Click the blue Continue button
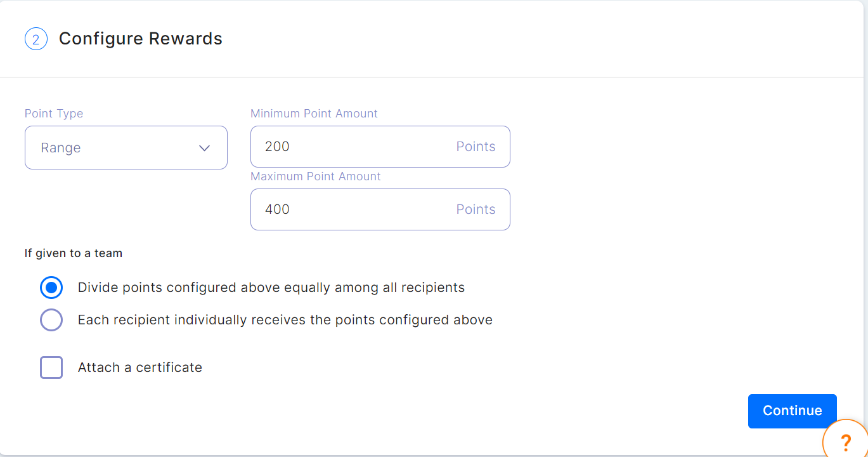The width and height of the screenshot is (868, 457). pos(793,411)
